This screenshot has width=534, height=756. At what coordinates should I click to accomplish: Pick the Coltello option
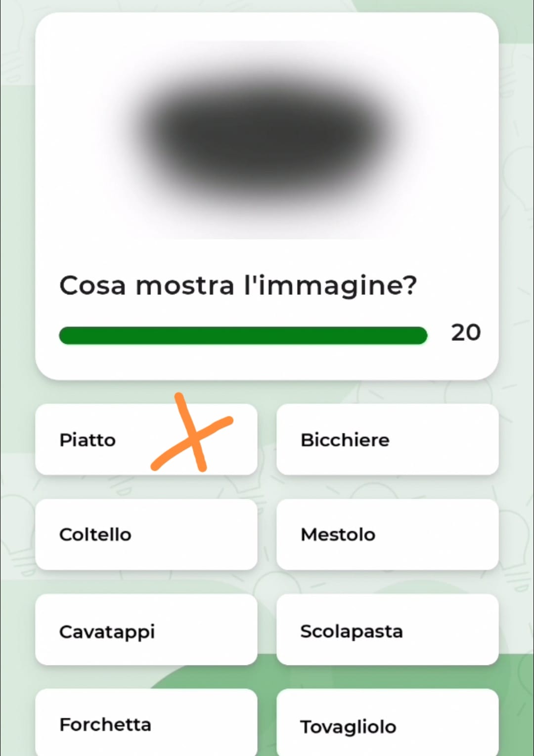click(x=146, y=534)
